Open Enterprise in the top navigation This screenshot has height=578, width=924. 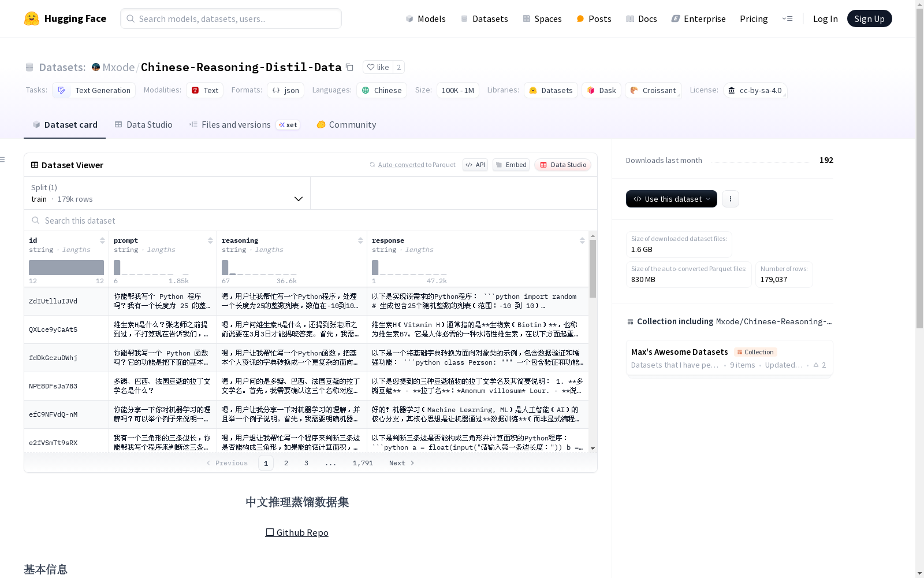coord(698,18)
